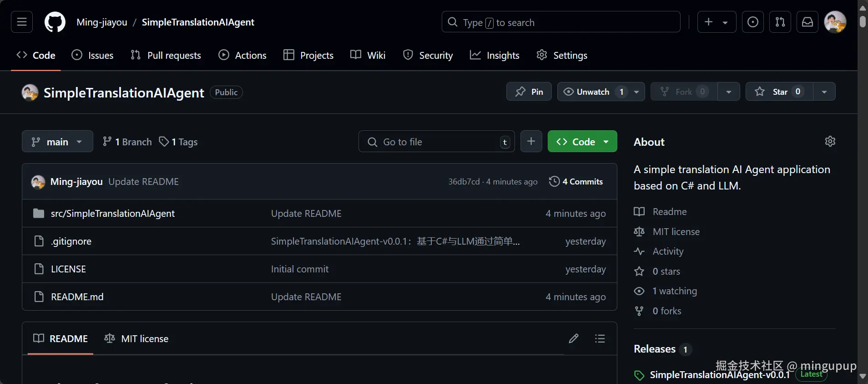Click the file icon next to LICENSE
This screenshot has height=384, width=868.
click(x=39, y=269)
